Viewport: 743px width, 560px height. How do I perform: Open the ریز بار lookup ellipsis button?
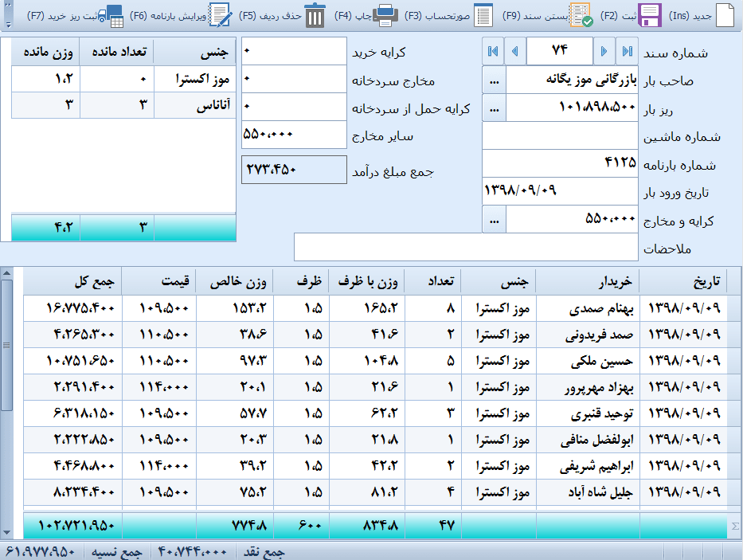[x=495, y=108]
